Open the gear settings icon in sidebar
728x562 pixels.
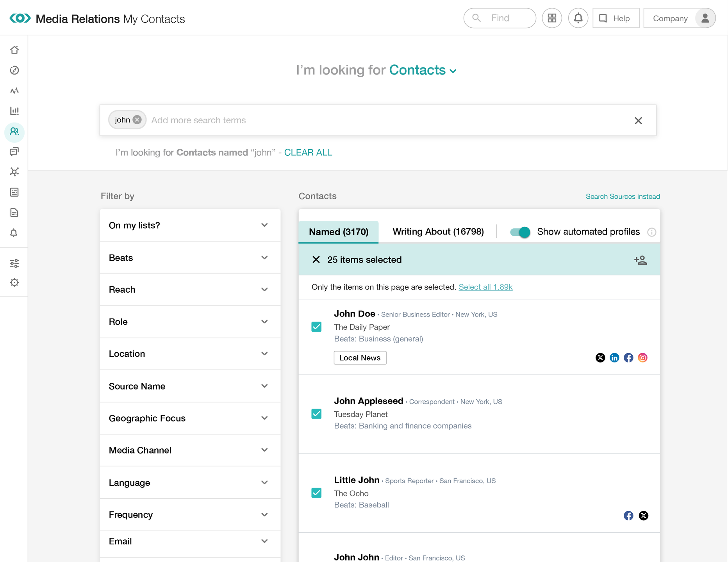click(x=14, y=283)
